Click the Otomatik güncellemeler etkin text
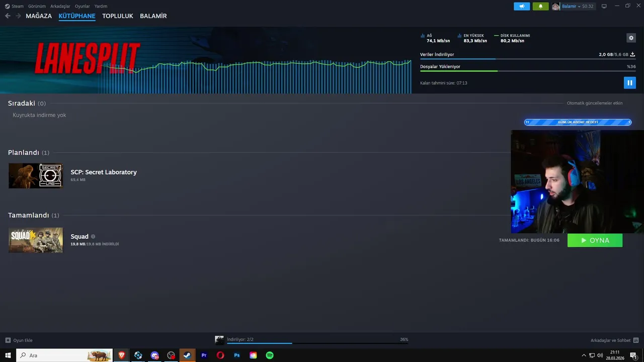 click(595, 103)
